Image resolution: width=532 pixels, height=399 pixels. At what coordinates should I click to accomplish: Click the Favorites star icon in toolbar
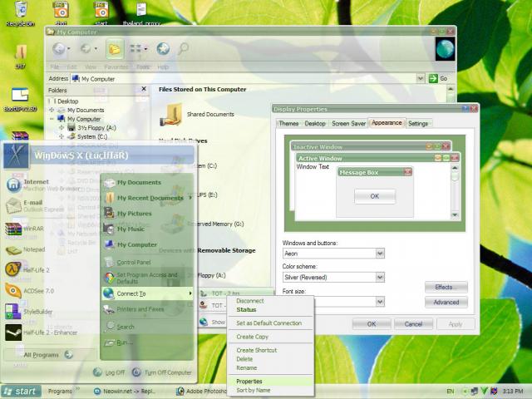tap(163, 49)
